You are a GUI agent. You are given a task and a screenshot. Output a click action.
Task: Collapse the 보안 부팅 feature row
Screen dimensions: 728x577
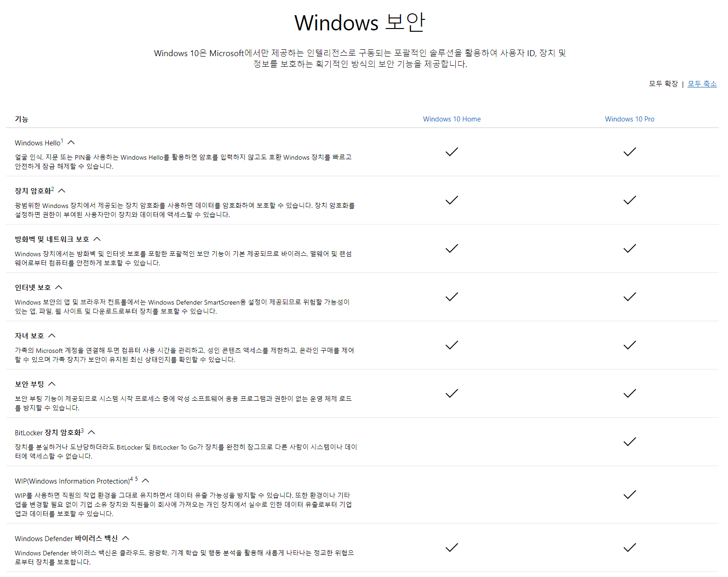click(52, 384)
